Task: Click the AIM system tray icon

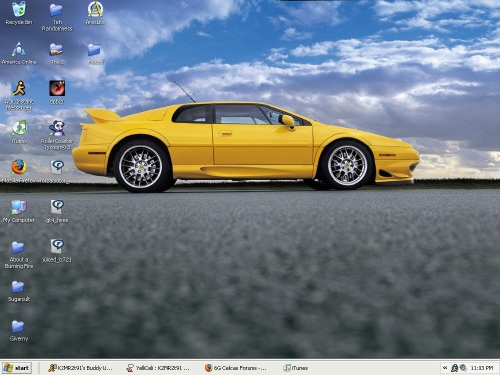Action: (x=454, y=368)
